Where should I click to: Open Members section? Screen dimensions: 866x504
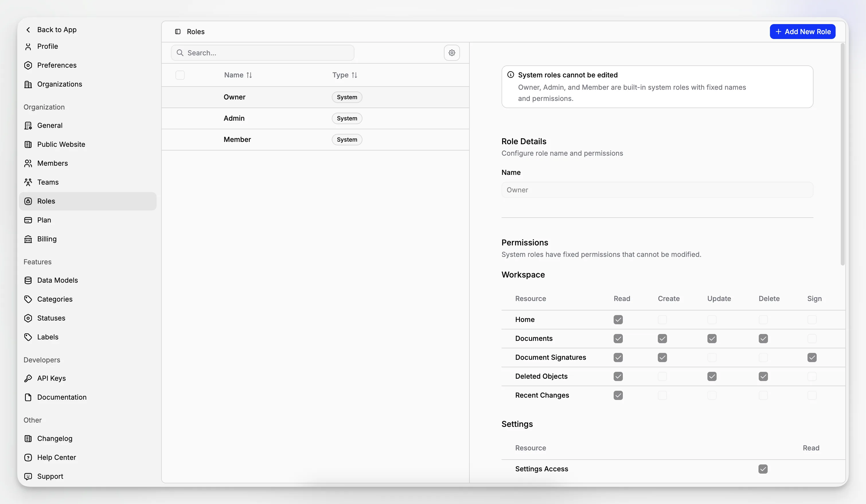click(x=88, y=163)
